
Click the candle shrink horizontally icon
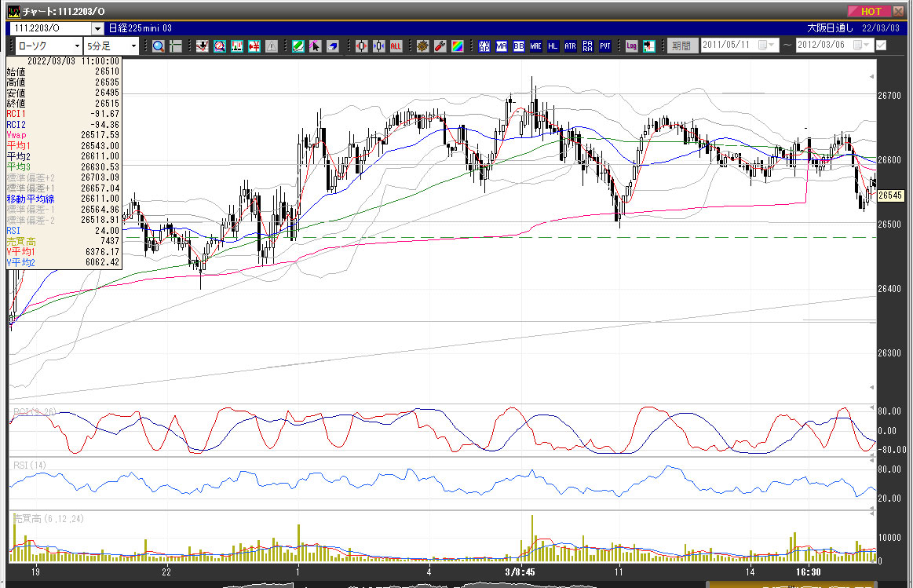[x=379, y=46]
